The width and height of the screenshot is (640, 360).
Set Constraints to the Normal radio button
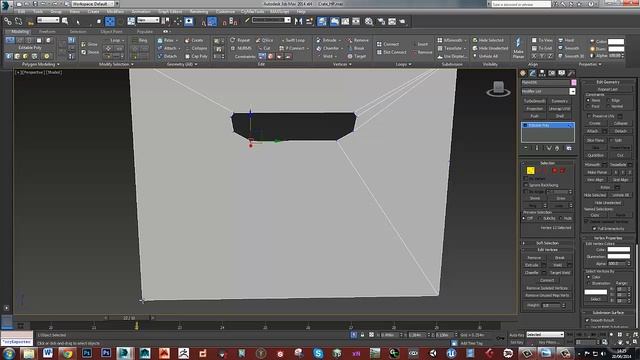[608, 107]
